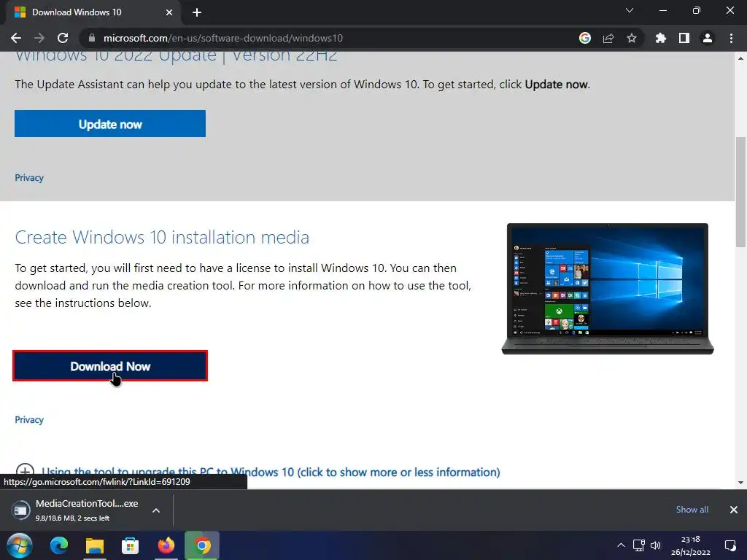The width and height of the screenshot is (747, 560).
Task: Bookmark this tab with the star icon
Action: (632, 38)
